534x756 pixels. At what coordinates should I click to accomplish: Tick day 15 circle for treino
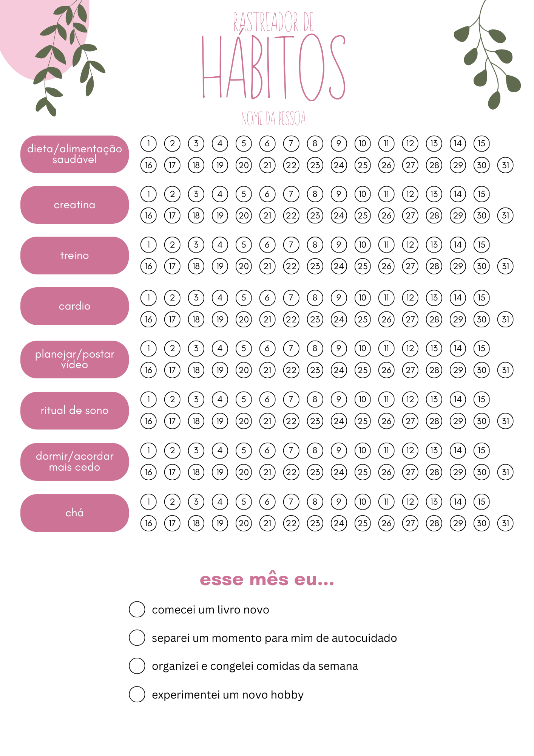[x=482, y=245]
